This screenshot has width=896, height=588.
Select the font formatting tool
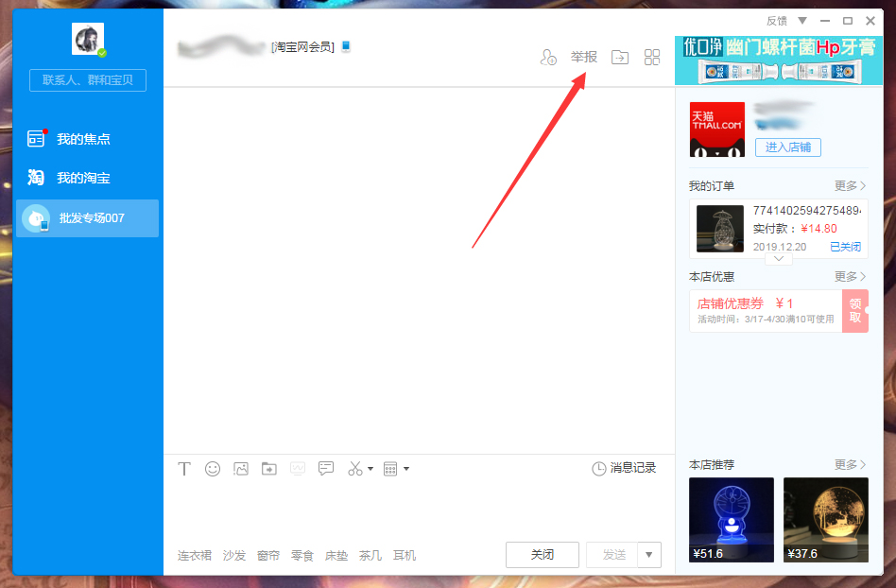coord(184,468)
